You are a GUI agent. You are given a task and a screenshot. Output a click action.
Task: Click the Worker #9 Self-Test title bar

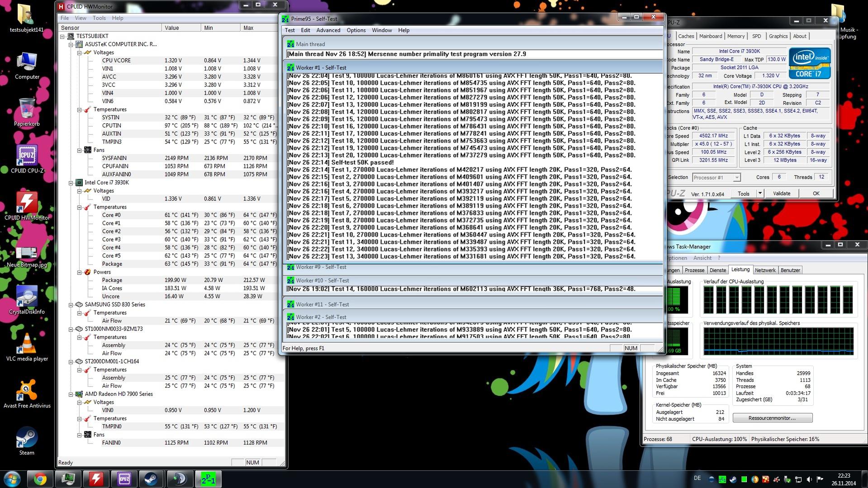(x=473, y=267)
